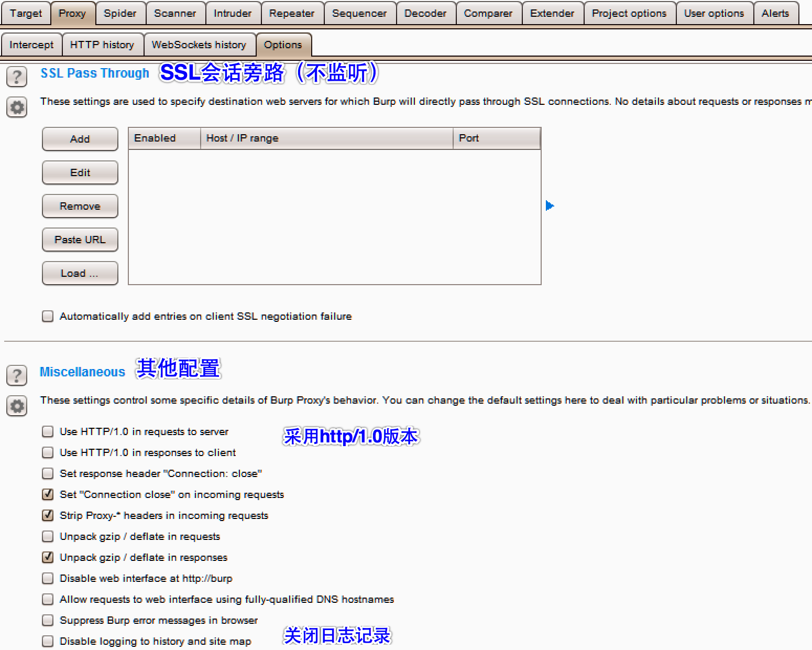The image size is (812, 650).
Task: Enable Use HTTP/1.0 in requests to server
Action: [48, 431]
